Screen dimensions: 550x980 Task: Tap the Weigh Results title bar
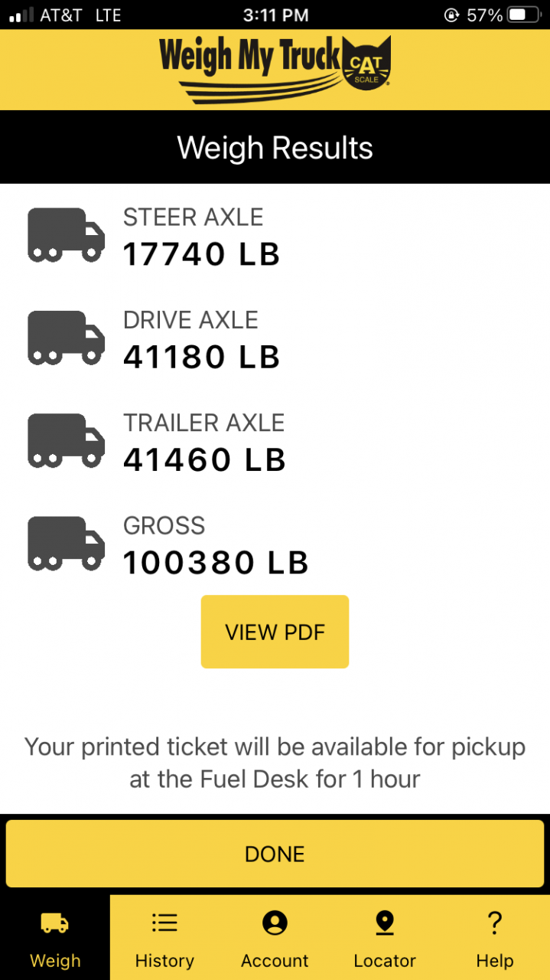(x=275, y=148)
